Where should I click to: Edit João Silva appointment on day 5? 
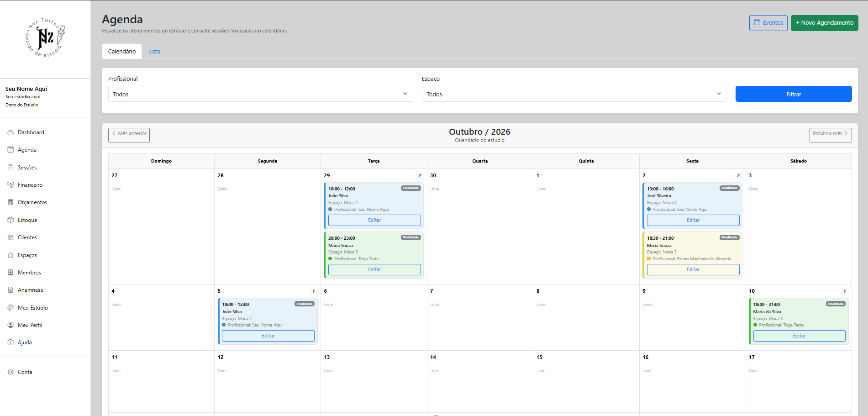click(x=268, y=336)
